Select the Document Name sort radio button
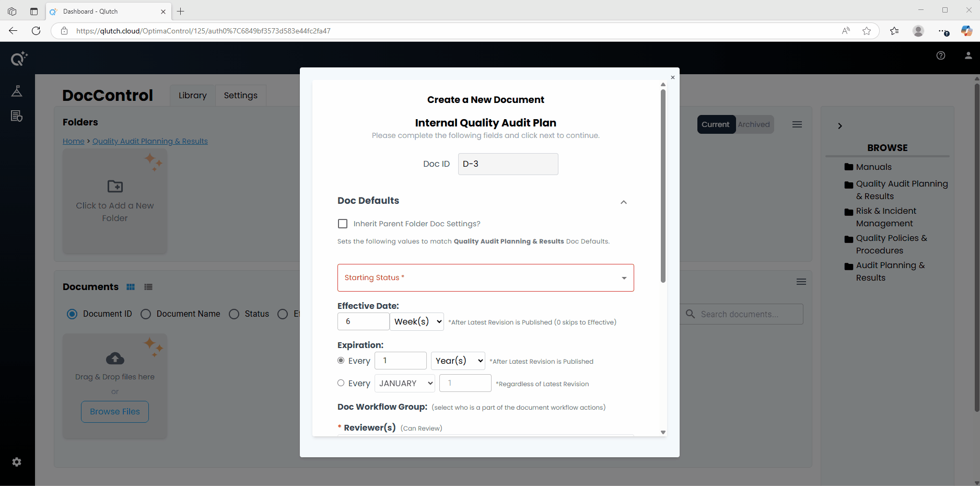The width and height of the screenshot is (980, 486). 146,314
